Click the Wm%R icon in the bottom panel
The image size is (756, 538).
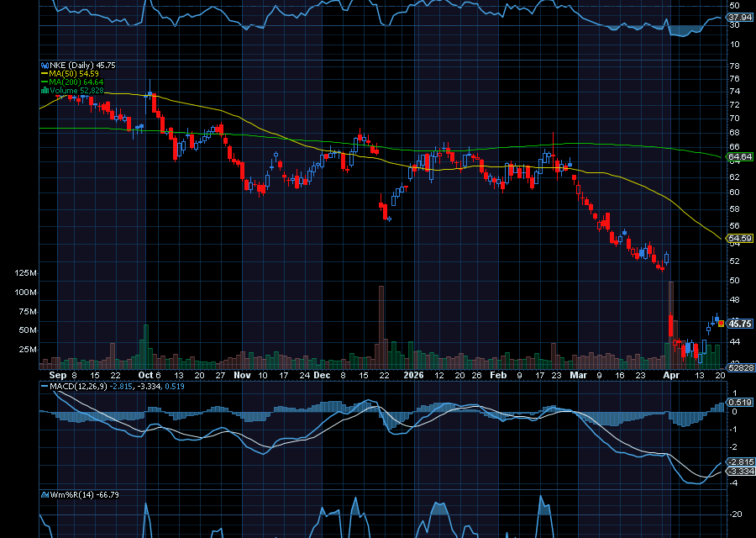coord(45,496)
